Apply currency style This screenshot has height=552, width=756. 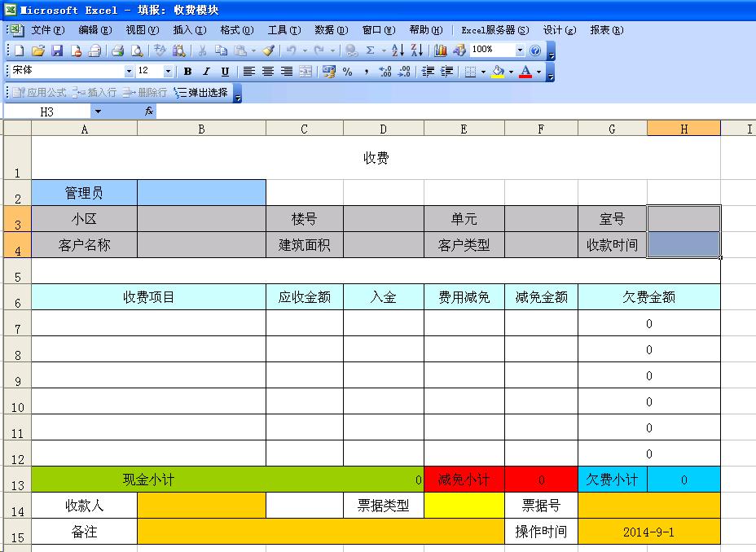click(x=329, y=72)
